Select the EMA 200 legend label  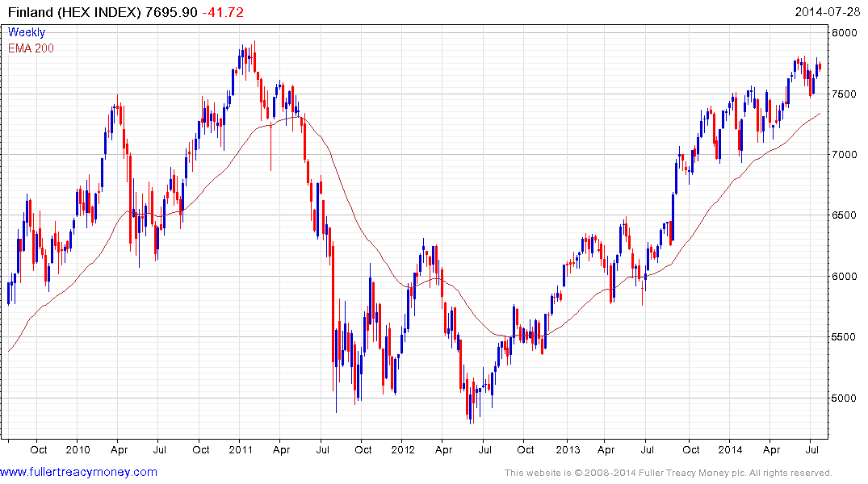click(x=31, y=48)
